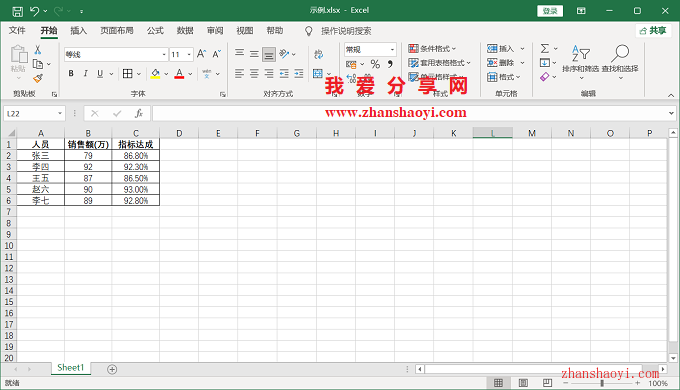Click the Borders grid icon

click(x=128, y=74)
